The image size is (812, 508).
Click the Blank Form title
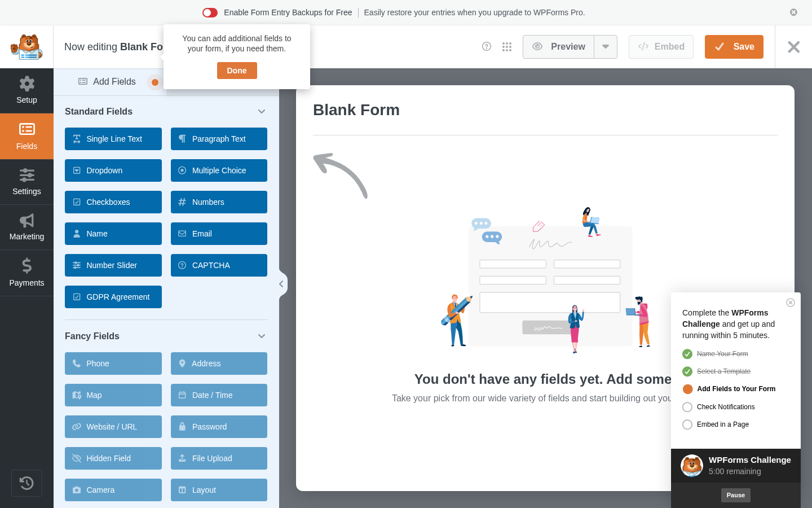tap(356, 110)
